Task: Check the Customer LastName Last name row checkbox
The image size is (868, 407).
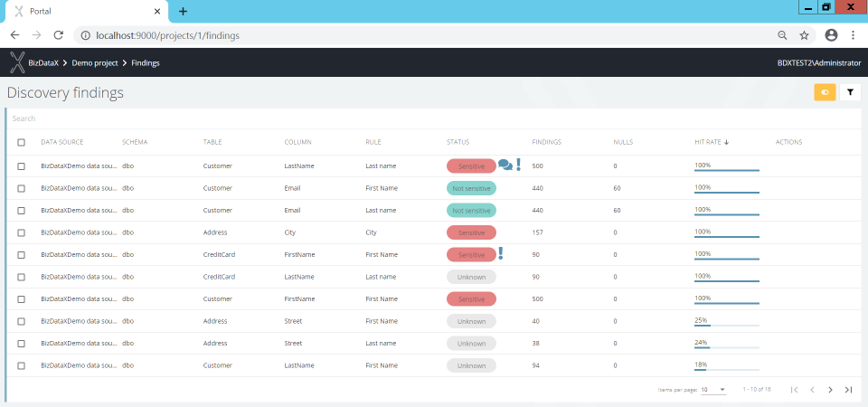Action: click(21, 166)
